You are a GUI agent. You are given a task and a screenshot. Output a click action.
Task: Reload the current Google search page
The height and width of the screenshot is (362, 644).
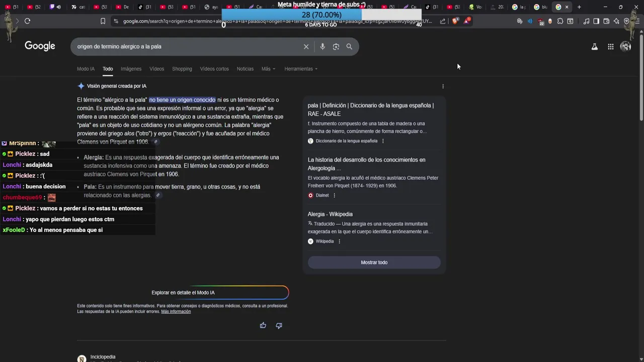point(27,21)
